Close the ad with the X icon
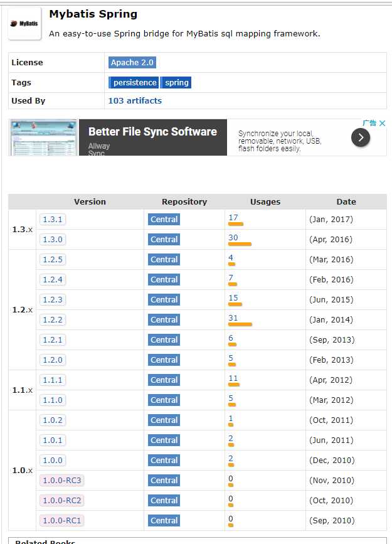The image size is (392, 544). pyautogui.click(x=383, y=123)
